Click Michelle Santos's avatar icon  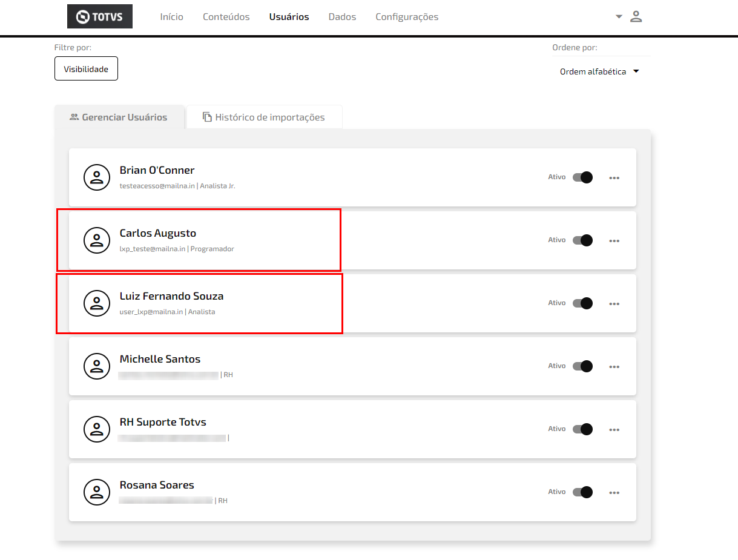(x=96, y=366)
